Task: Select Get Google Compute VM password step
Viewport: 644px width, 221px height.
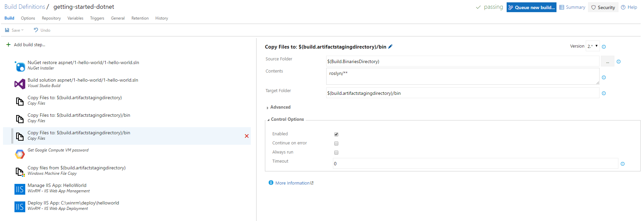Action: point(127,154)
